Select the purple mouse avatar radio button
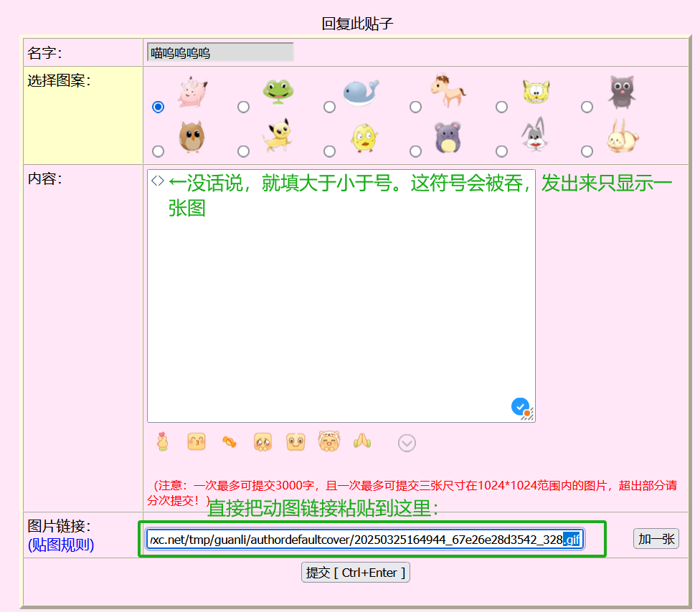 pos(416,152)
